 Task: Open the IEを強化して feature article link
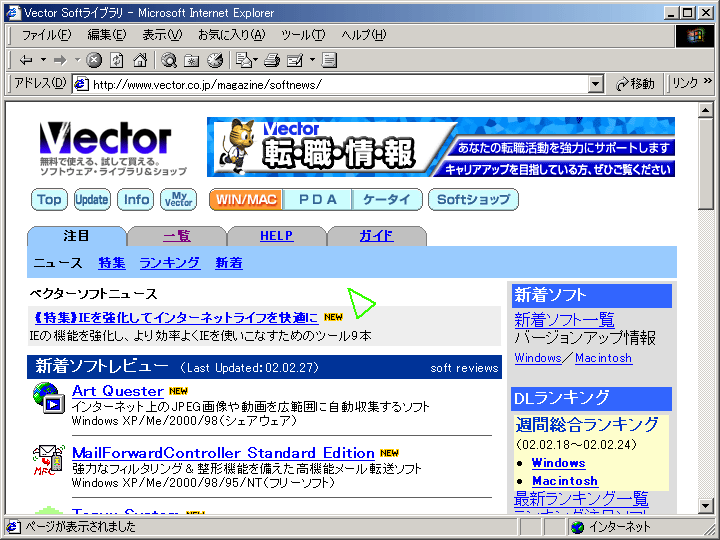click(x=176, y=318)
